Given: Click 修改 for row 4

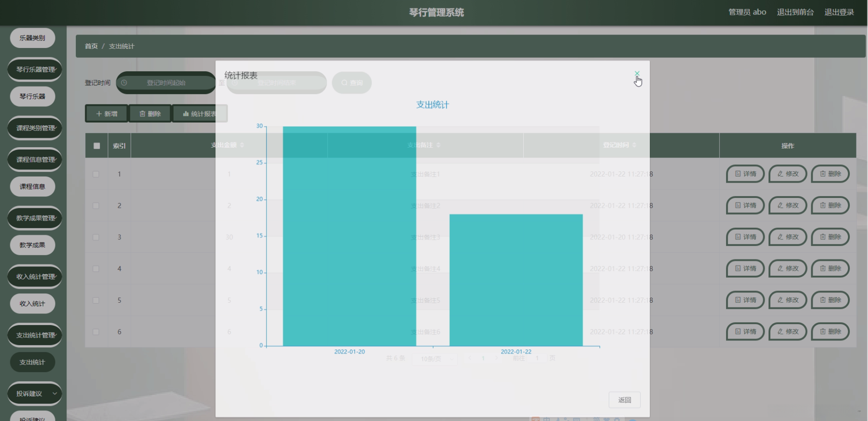Looking at the screenshot, I should pyautogui.click(x=788, y=269).
